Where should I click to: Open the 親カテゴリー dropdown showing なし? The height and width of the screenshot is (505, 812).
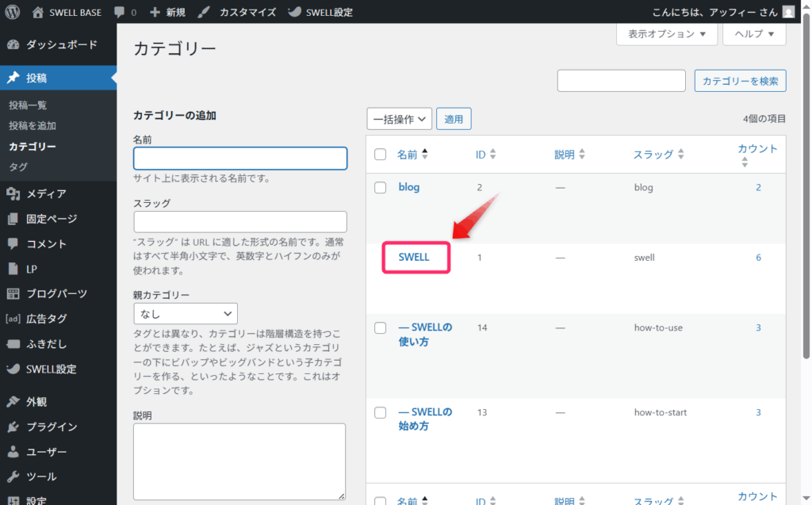point(186,314)
